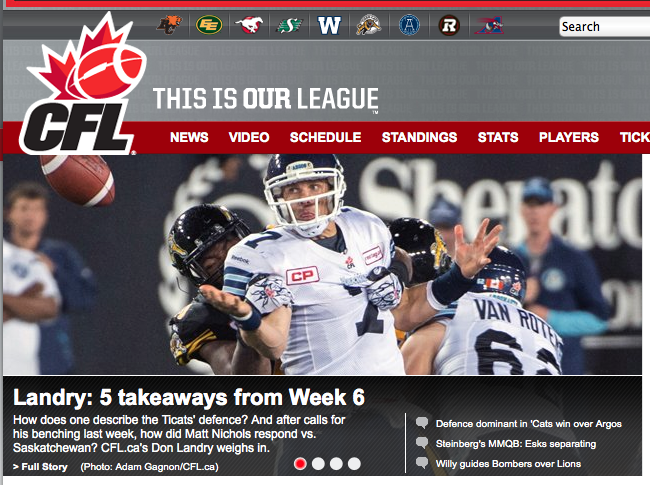Open the NEWS menu item

pos(189,137)
